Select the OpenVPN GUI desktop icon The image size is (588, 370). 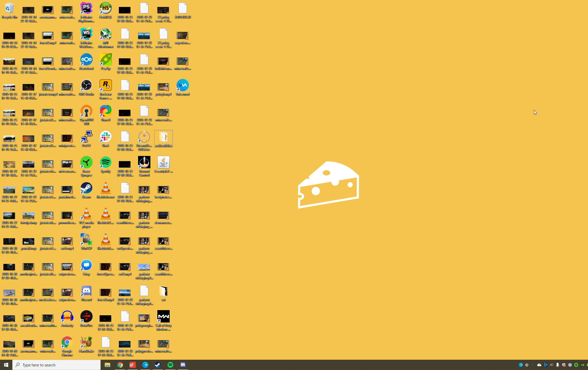tap(86, 111)
